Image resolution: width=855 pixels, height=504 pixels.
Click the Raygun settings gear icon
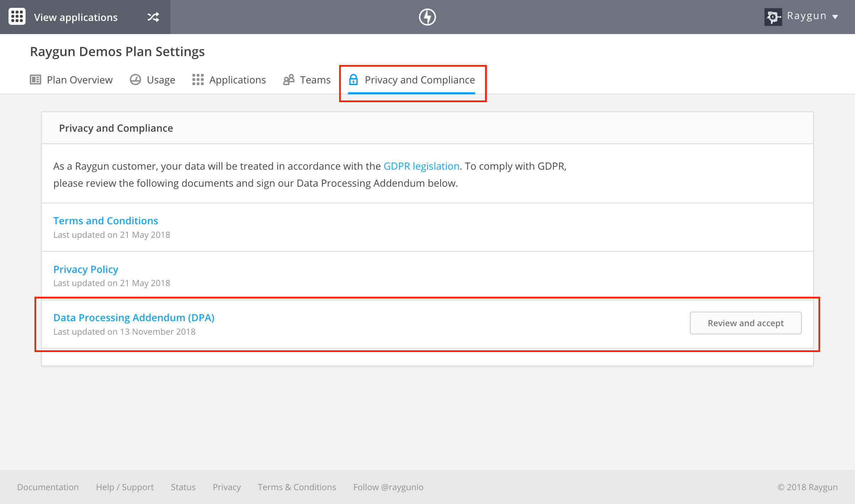point(774,17)
